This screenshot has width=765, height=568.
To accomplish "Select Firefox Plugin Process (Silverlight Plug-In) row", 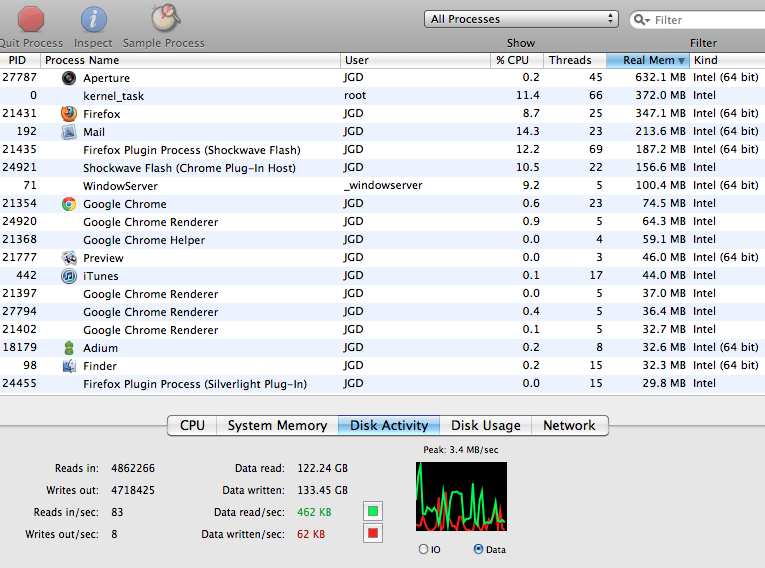I will [x=382, y=384].
